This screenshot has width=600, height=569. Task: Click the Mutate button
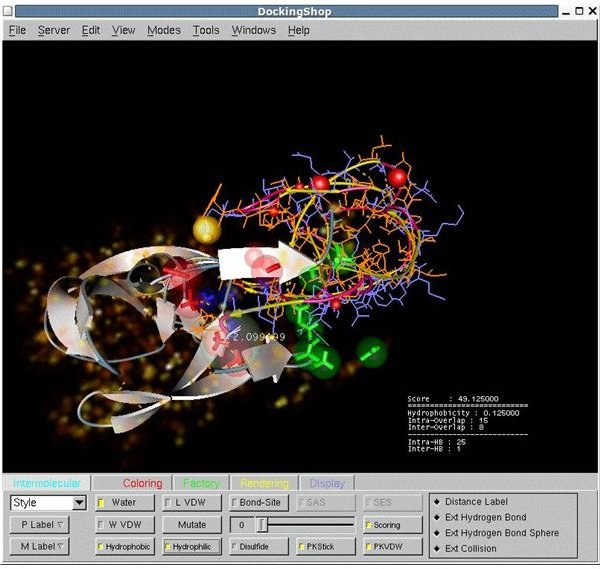click(192, 525)
